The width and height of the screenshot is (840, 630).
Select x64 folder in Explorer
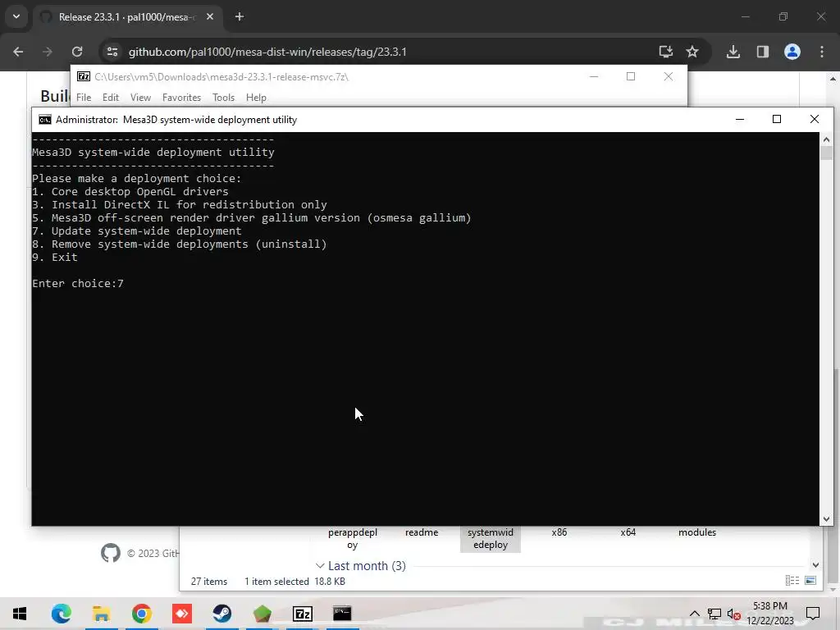tap(628, 532)
